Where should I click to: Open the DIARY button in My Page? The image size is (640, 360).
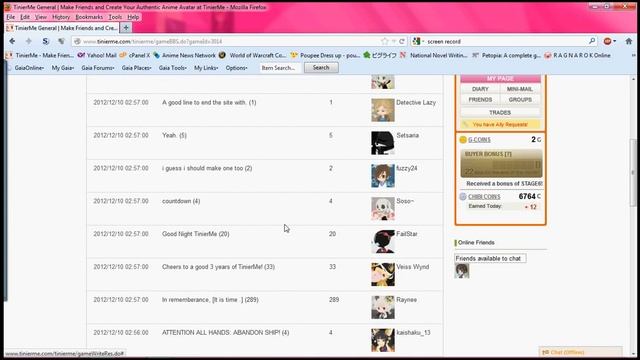480,89
